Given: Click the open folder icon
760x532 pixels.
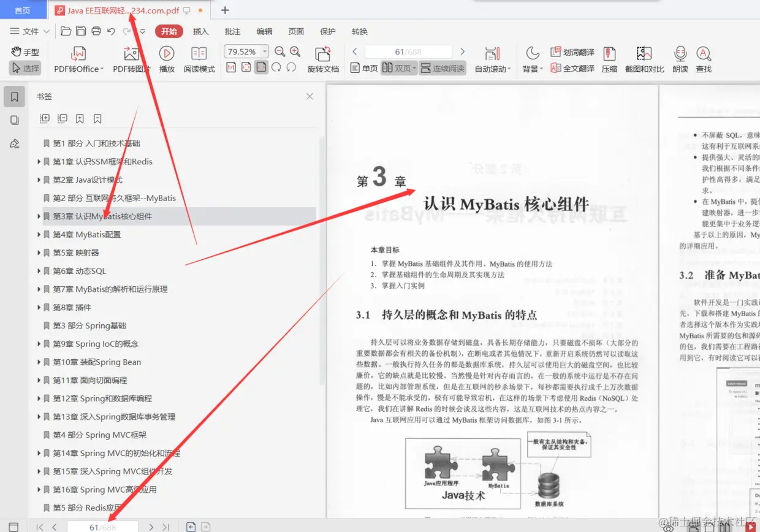Looking at the screenshot, I should pyautogui.click(x=66, y=31).
